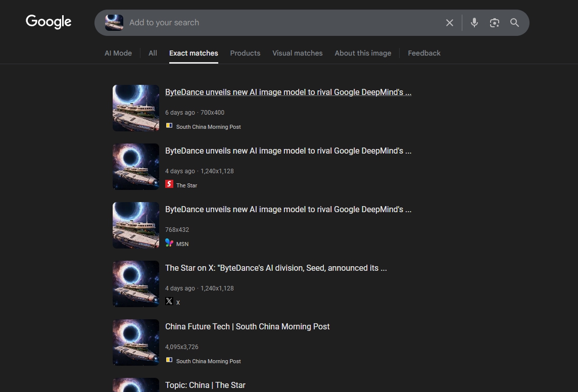Image resolution: width=578 pixels, height=392 pixels.
Task: Open the Products tab
Action: tap(245, 53)
